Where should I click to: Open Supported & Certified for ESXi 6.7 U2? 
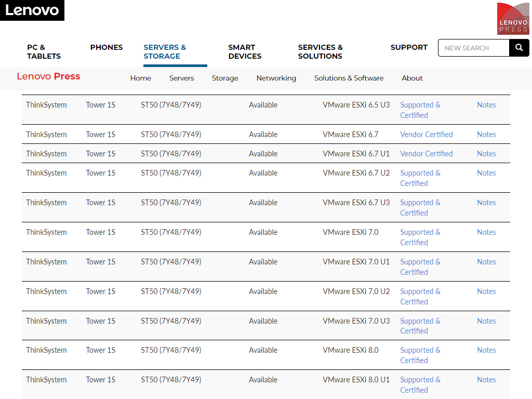(x=420, y=178)
